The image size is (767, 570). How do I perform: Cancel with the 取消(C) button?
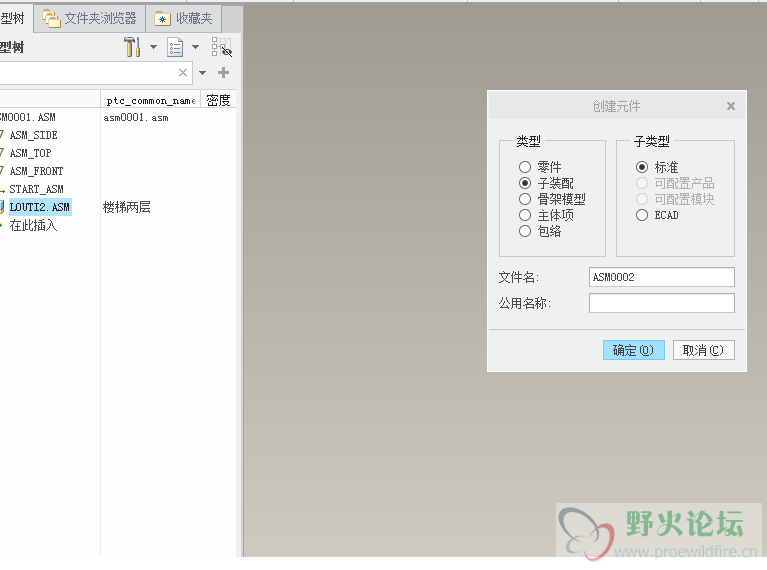coord(703,350)
